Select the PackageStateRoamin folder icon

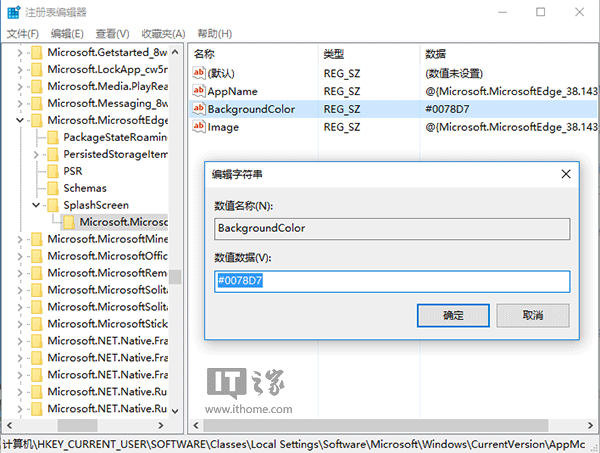point(53,137)
